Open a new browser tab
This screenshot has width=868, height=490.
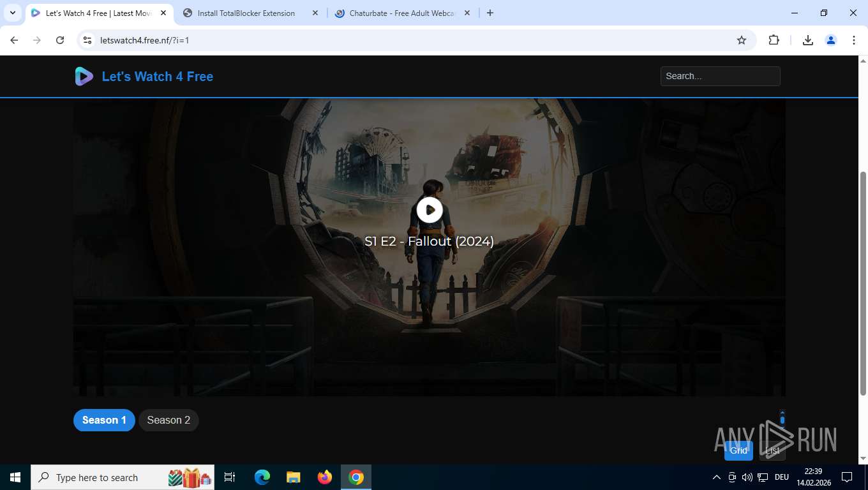[490, 13]
